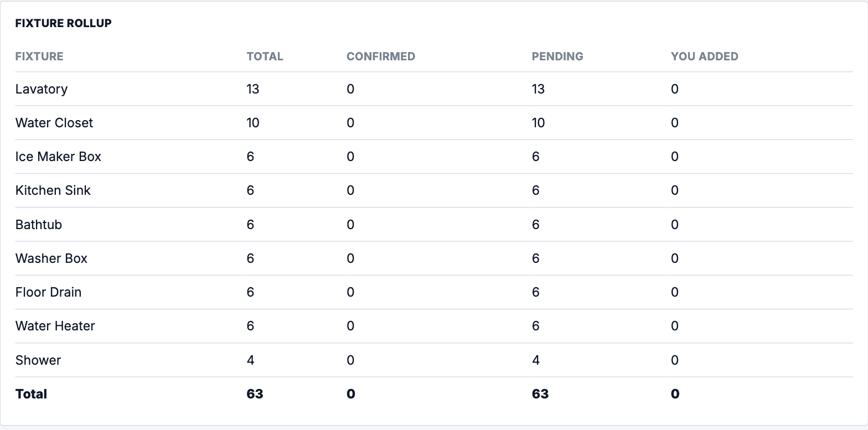
Task: Select Ice Maker Box's confirmed count
Action: pos(350,157)
